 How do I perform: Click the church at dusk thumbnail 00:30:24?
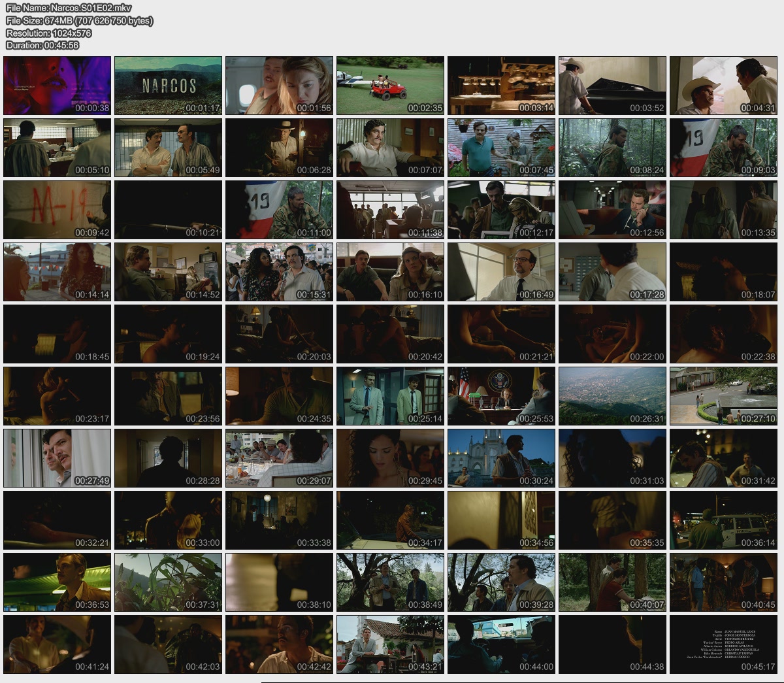click(501, 458)
